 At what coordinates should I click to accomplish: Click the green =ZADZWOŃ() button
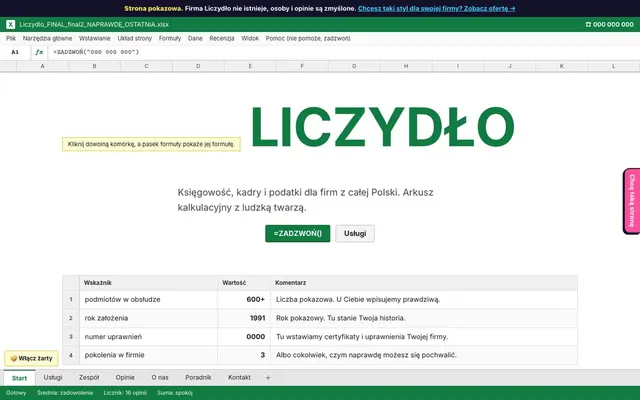[298, 233]
